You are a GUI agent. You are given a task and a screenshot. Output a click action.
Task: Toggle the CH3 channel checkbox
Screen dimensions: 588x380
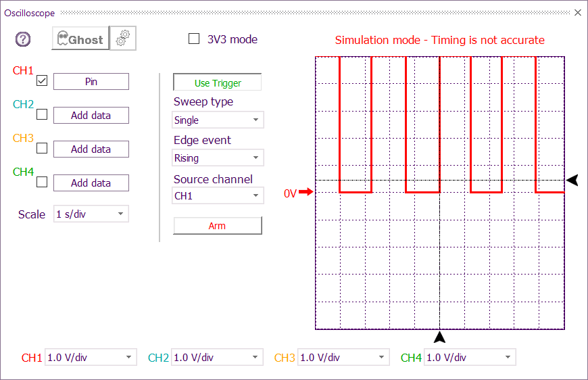[x=42, y=148]
